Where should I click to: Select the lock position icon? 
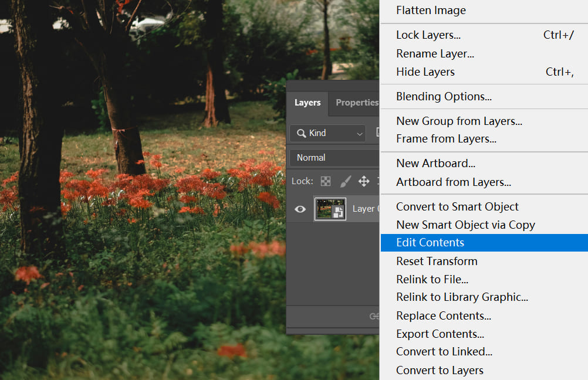pos(364,181)
